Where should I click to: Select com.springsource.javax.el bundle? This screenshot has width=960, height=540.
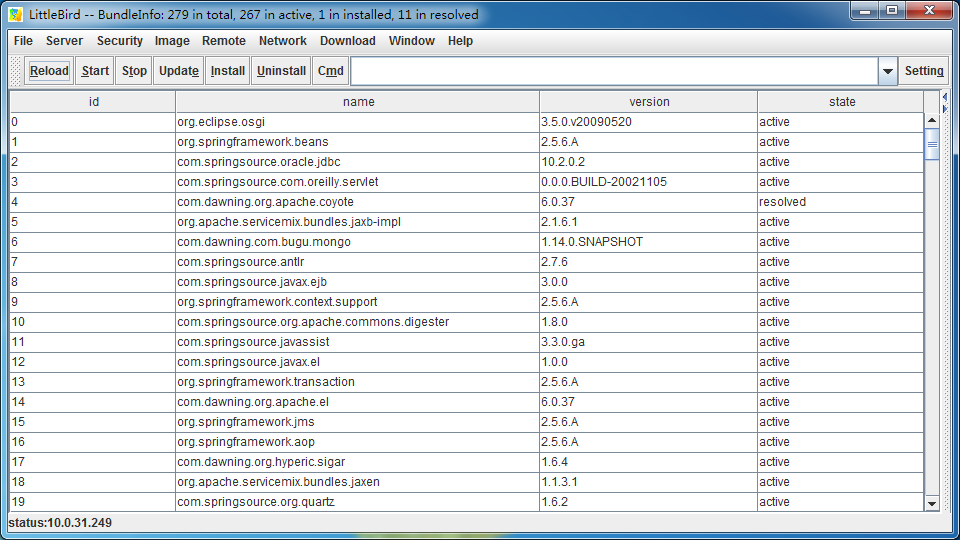467,362
